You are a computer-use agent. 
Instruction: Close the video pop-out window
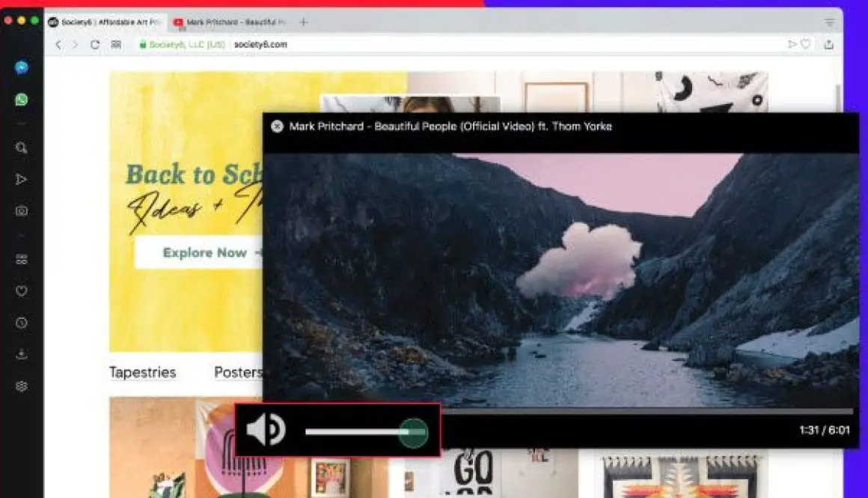click(x=277, y=127)
